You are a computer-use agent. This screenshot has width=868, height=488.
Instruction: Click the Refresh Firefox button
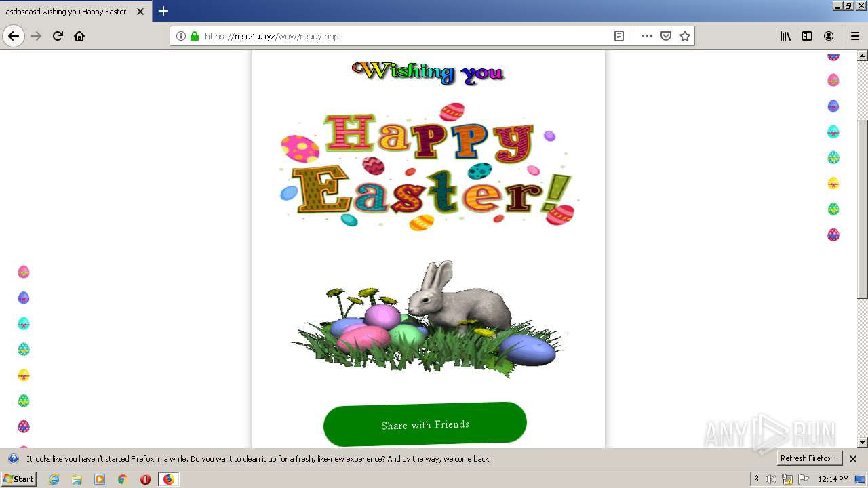pyautogui.click(x=809, y=458)
